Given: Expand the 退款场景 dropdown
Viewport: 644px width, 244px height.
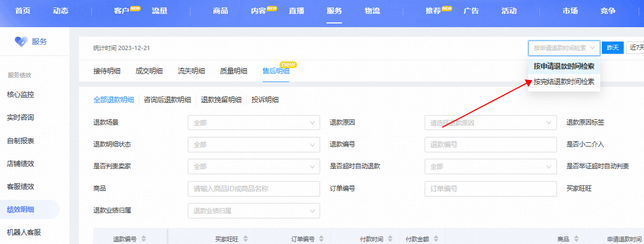Looking at the screenshot, I should pos(254,123).
